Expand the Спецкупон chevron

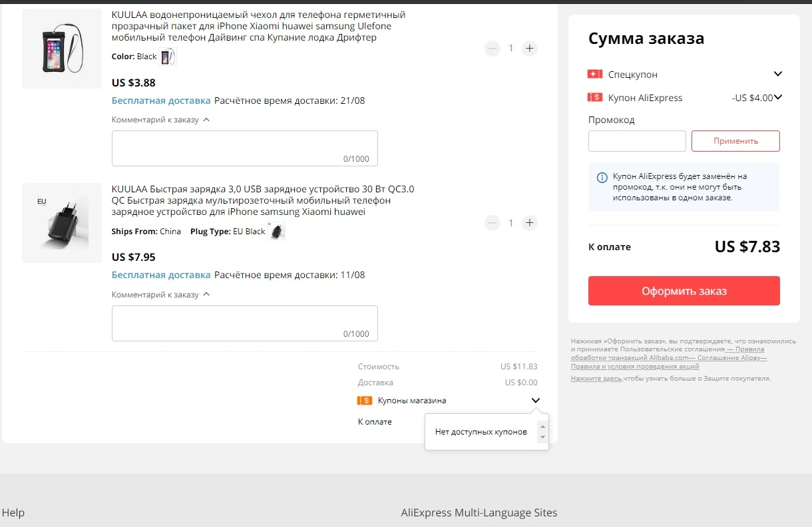pyautogui.click(x=777, y=74)
